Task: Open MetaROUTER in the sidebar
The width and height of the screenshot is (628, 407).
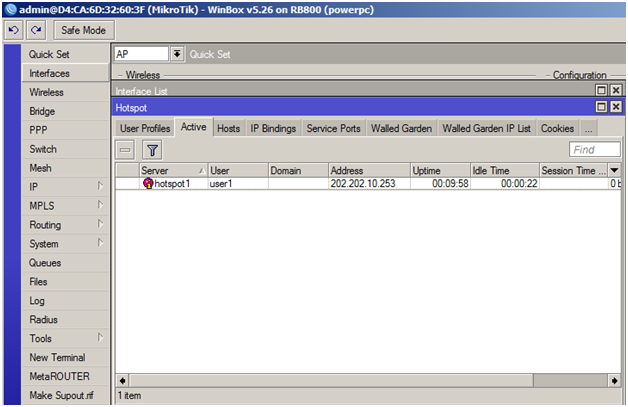Action: tap(65, 376)
